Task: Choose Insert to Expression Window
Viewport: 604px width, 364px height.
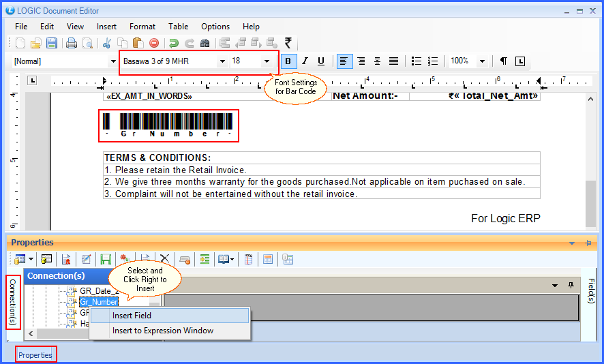Action: [x=170, y=331]
